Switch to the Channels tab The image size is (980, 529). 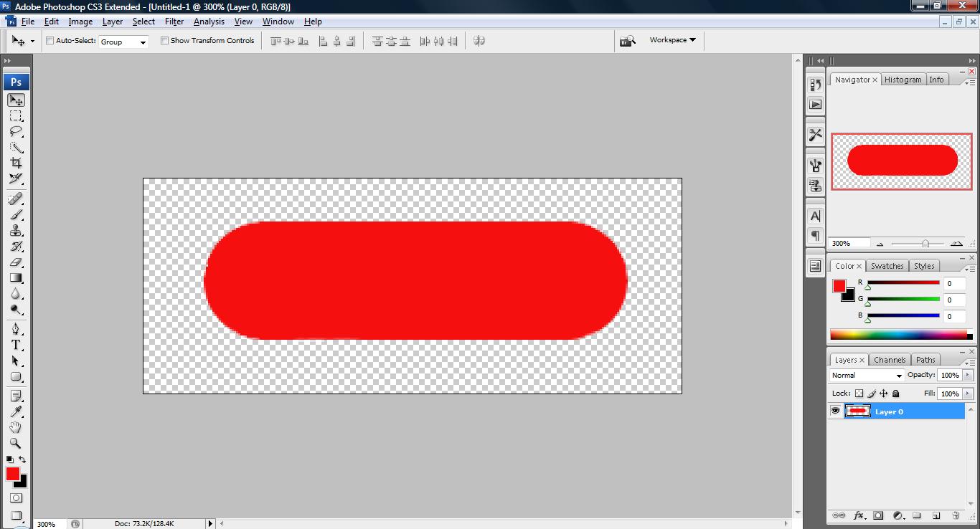pos(890,359)
